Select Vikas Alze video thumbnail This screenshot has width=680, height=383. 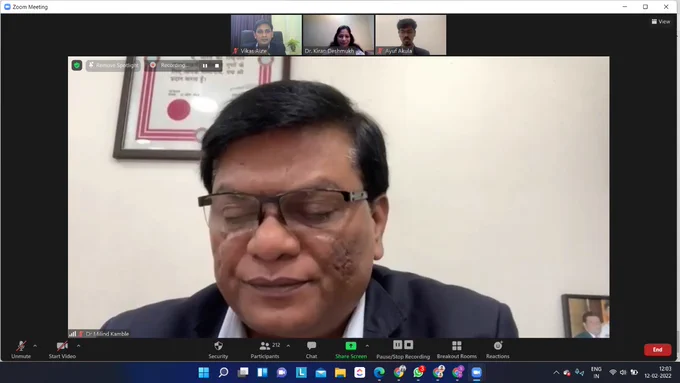point(266,35)
